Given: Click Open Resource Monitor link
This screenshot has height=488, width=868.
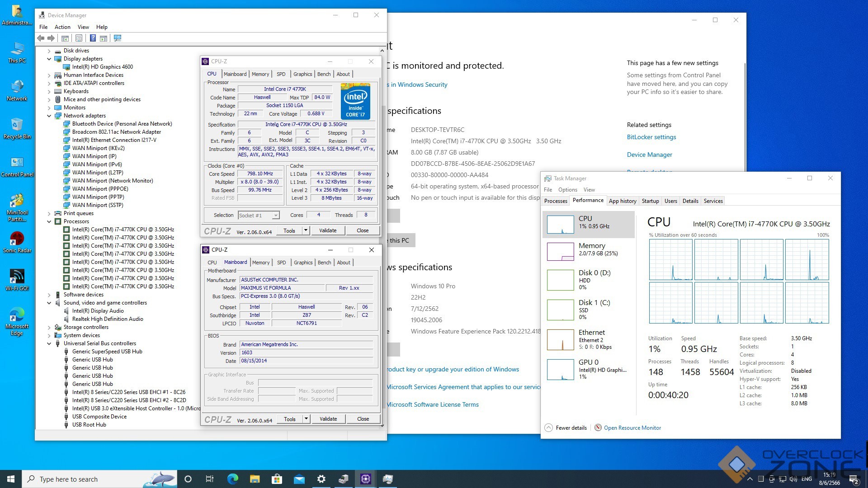Looking at the screenshot, I should pos(632,428).
